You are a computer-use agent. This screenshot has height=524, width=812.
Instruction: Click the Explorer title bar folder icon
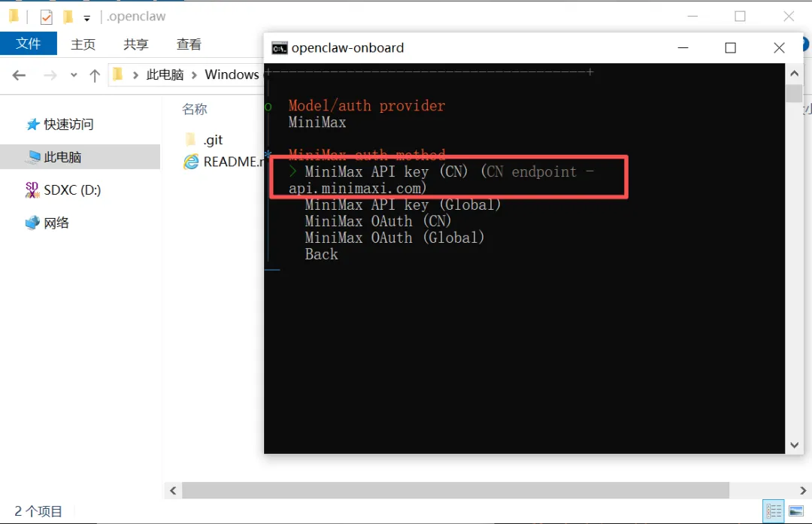click(x=14, y=17)
